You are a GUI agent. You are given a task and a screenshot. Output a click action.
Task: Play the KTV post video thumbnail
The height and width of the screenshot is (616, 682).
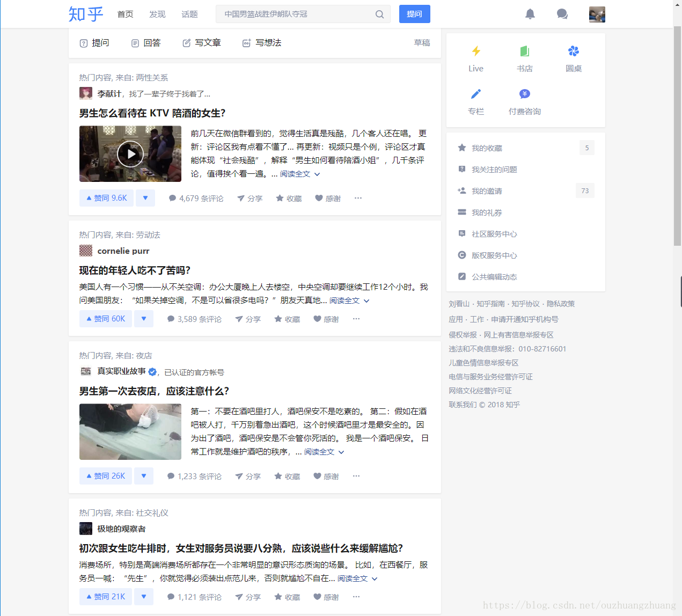tap(130, 154)
